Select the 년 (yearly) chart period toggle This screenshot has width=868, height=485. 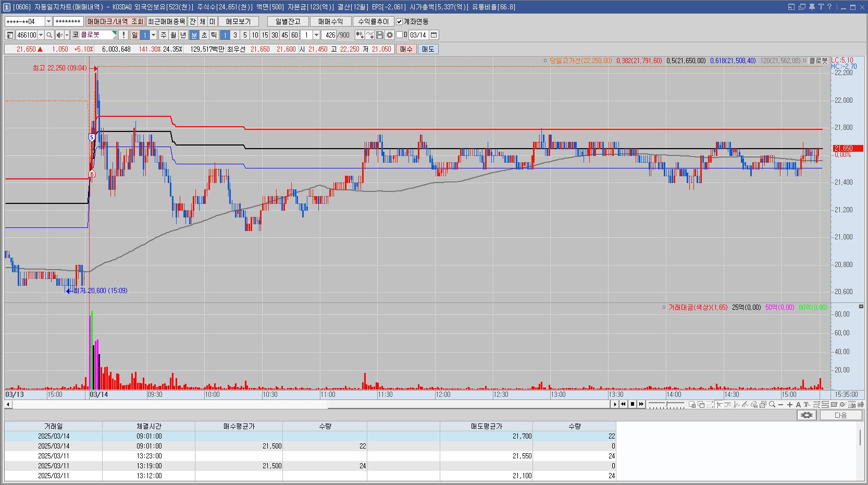[183, 35]
